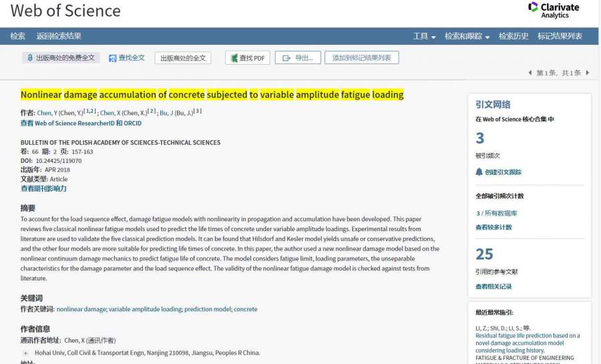Click the DOI 10.24425/119070 text

[58, 160]
